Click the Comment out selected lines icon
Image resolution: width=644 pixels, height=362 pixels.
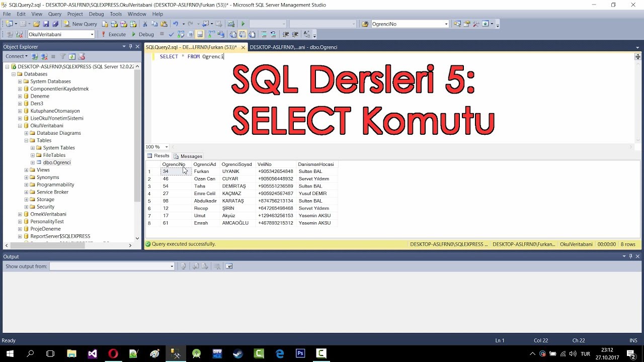click(x=264, y=34)
